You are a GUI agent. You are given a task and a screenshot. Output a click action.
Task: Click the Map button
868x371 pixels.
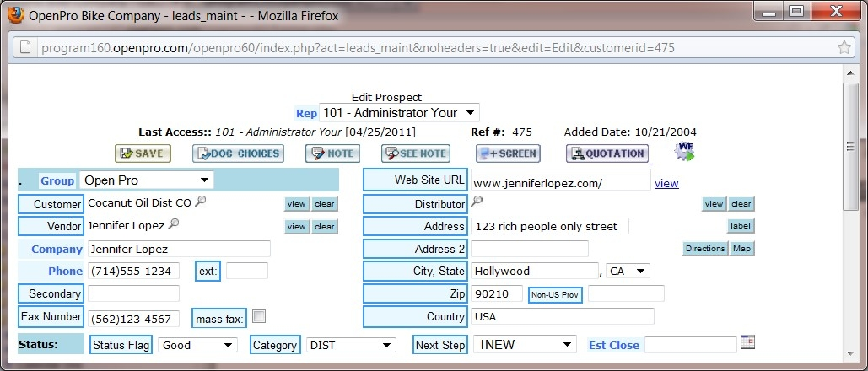click(741, 249)
